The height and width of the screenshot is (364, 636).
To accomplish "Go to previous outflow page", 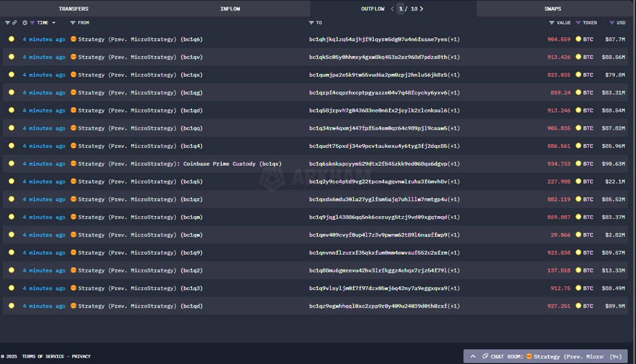I will point(393,9).
